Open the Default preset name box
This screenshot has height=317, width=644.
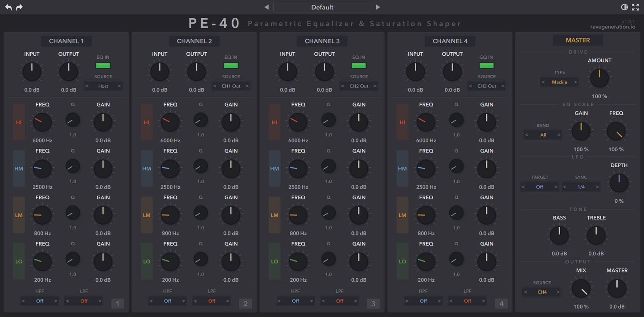tap(322, 7)
